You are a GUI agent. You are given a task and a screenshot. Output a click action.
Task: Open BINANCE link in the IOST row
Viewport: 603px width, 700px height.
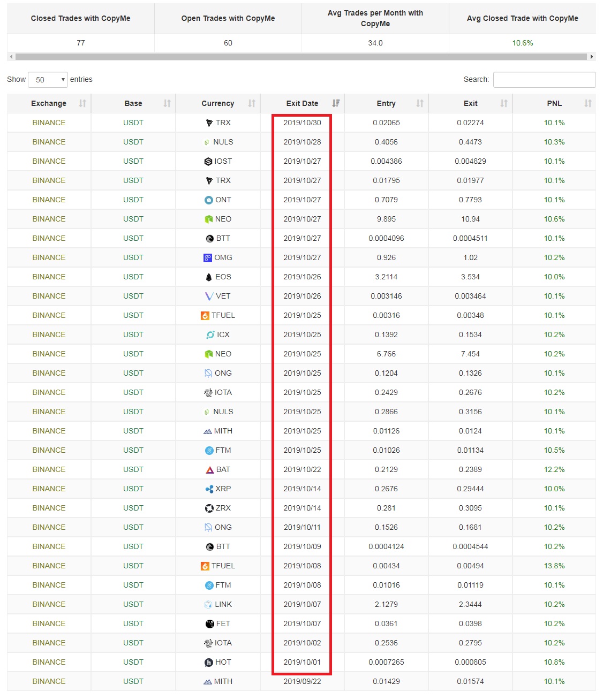49,161
